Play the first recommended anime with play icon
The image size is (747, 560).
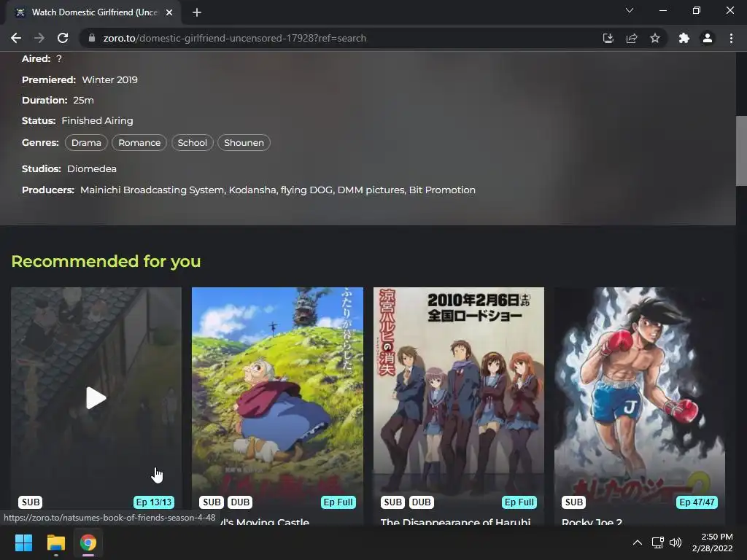(x=96, y=398)
